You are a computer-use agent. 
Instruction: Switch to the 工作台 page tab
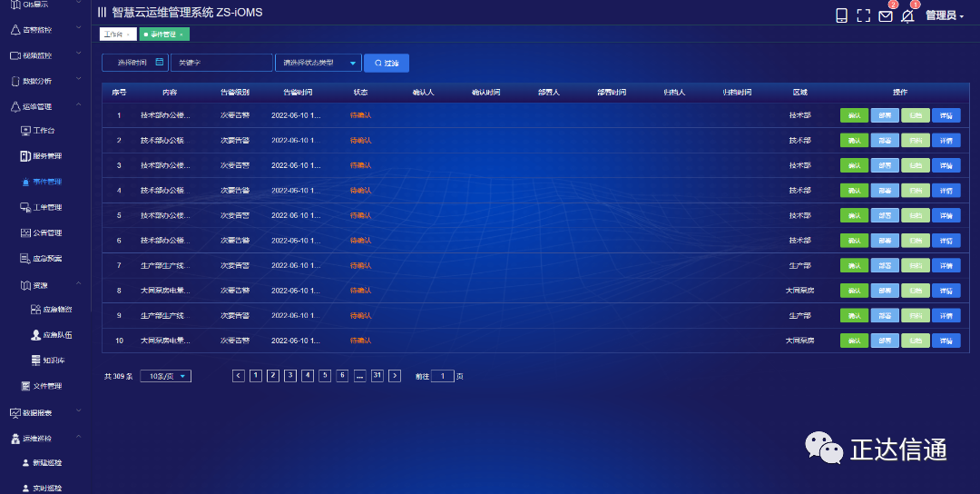tap(117, 35)
